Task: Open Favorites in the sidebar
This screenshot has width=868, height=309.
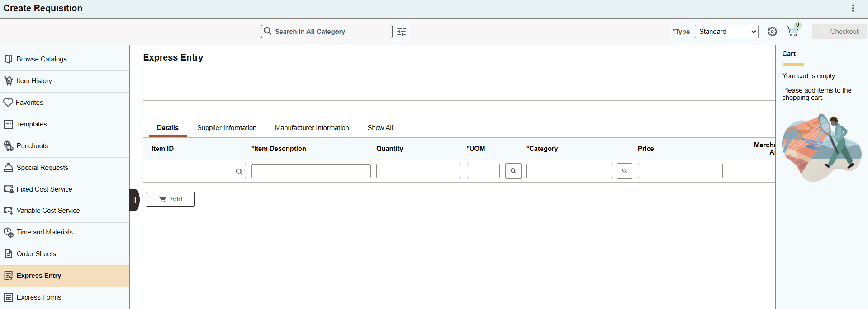Action: pos(65,103)
